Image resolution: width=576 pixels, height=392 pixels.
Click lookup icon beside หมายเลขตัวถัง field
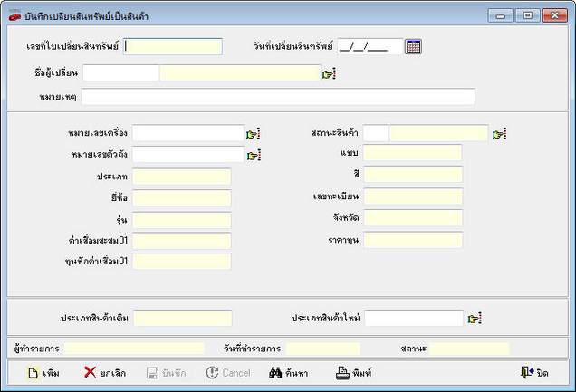tap(253, 156)
